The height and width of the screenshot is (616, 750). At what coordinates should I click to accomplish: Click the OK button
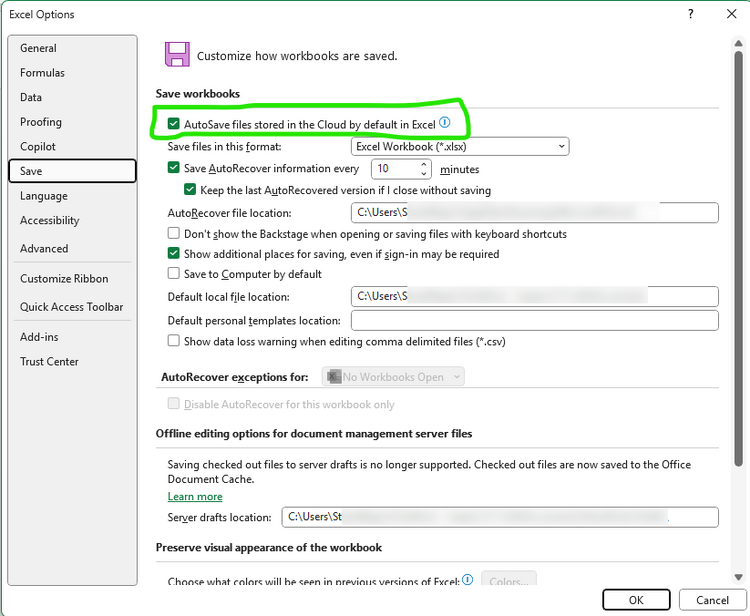tap(636, 600)
